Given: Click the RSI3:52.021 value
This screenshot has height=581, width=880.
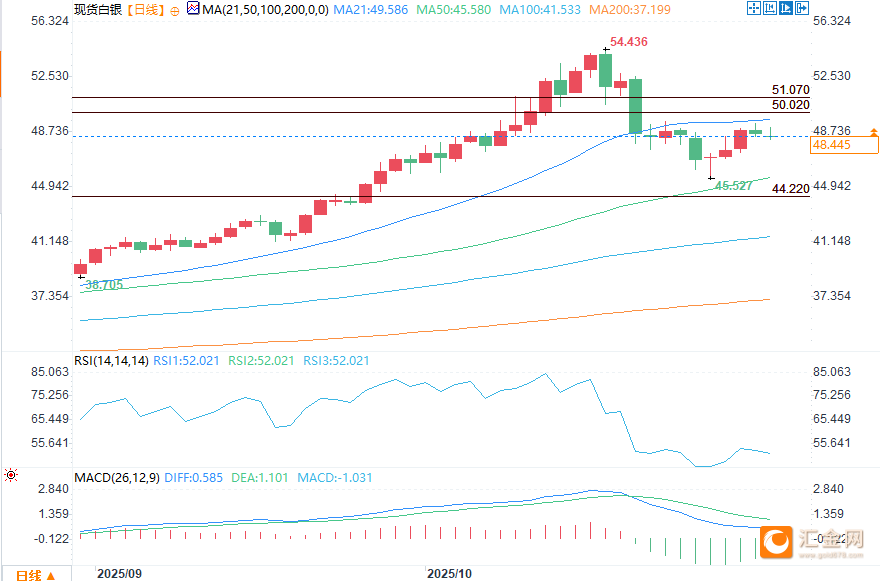Looking at the screenshot, I should click(336, 360).
